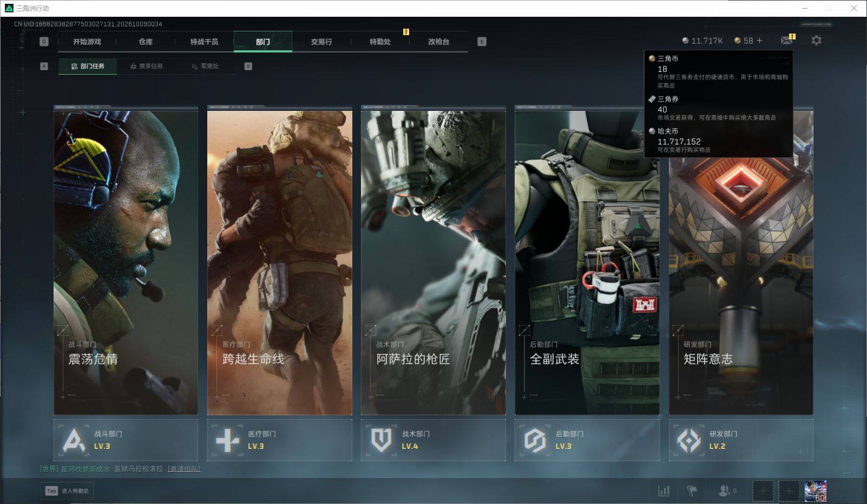Click the plus next to 58 currency
The width and height of the screenshot is (867, 504).
[x=759, y=41]
